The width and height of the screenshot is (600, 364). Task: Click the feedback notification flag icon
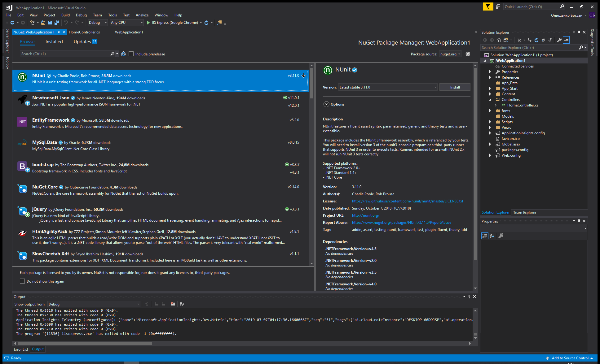(488, 6)
